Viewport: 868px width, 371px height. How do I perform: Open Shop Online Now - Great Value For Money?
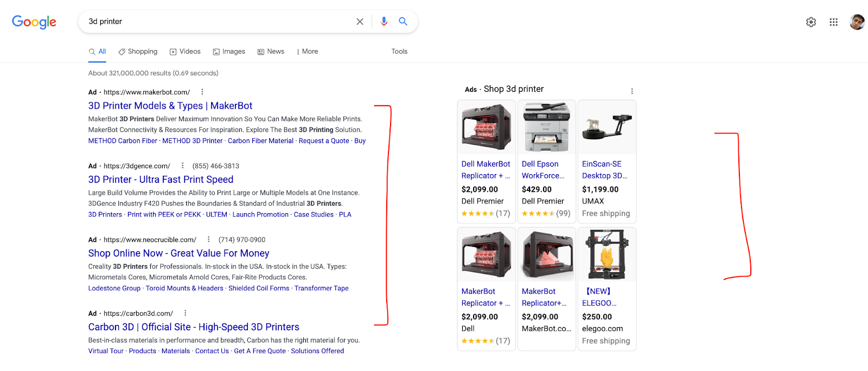178,253
